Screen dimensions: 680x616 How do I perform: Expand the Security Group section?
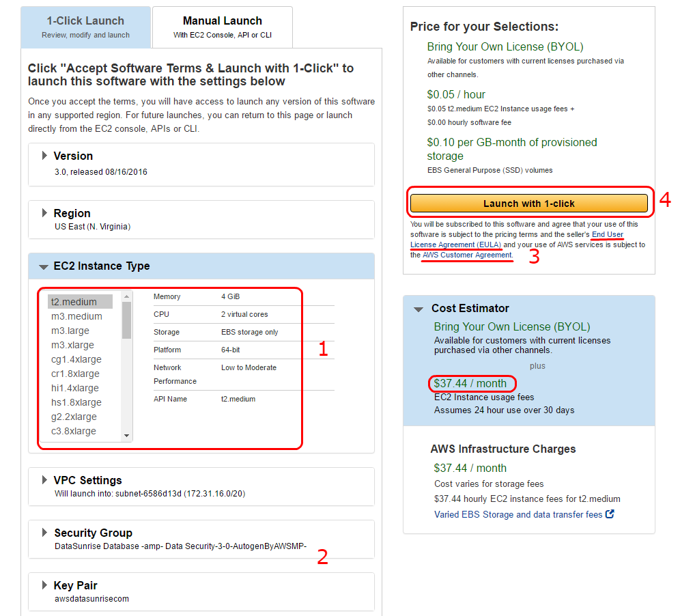coord(44,532)
